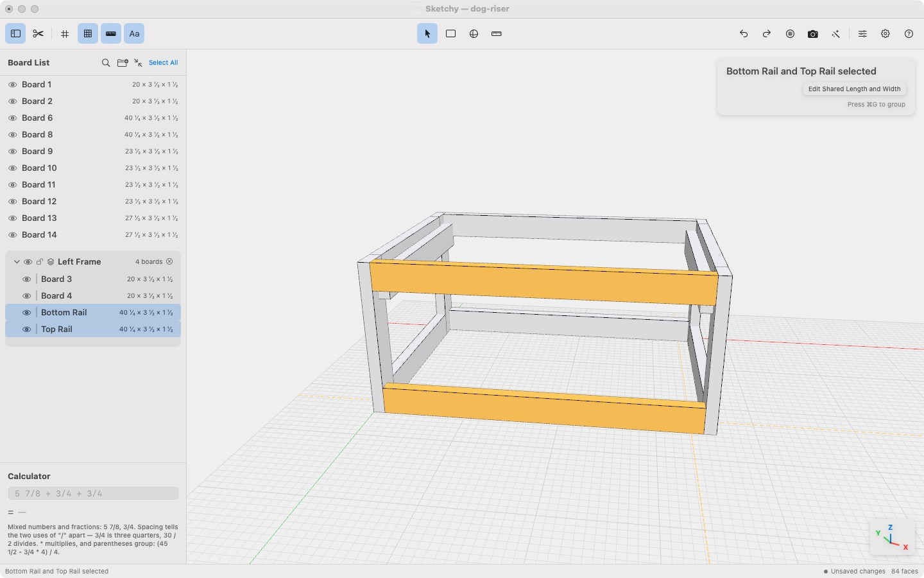This screenshot has height=578, width=924.
Task: Click Edit Shared Length and Width button
Action: tap(854, 89)
